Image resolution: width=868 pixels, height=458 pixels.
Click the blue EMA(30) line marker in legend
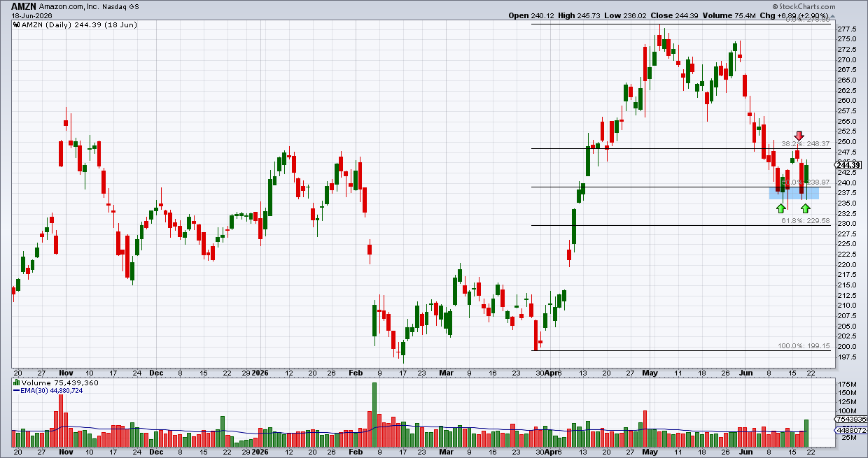pyautogui.click(x=17, y=391)
